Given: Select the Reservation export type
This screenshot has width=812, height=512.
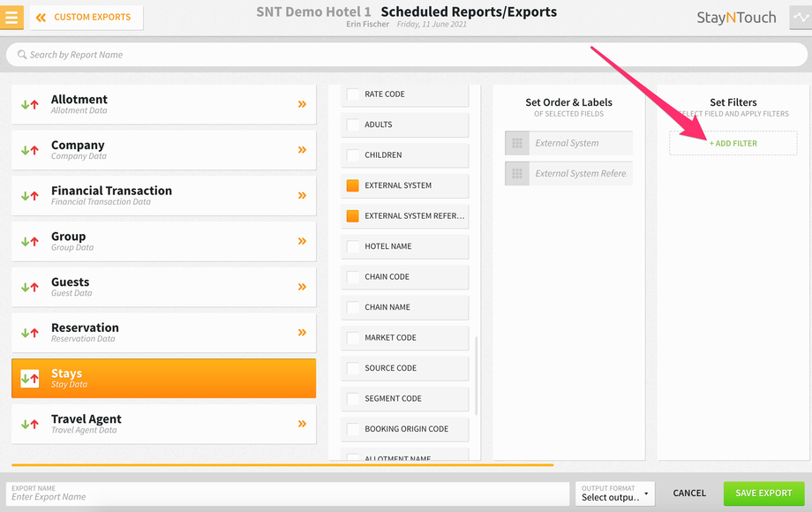Looking at the screenshot, I should coord(163,333).
